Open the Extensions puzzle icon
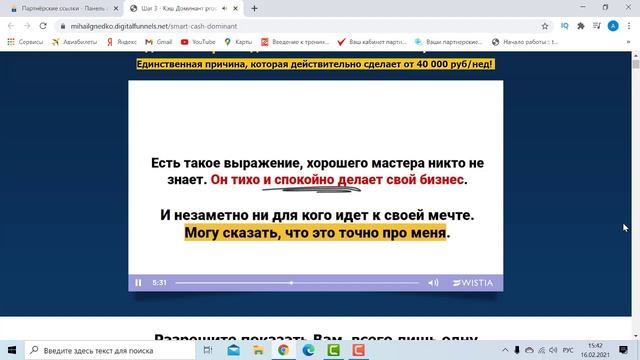Image resolution: width=640 pixels, height=360 pixels. click(580, 26)
